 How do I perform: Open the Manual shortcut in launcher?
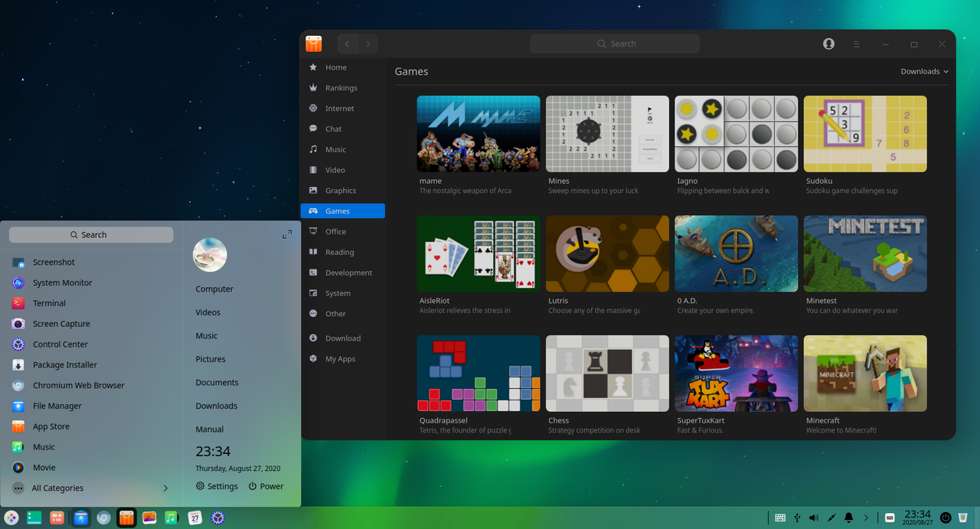[x=210, y=429]
